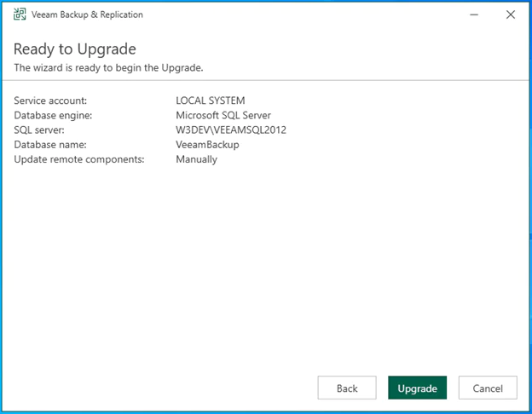Click the VeeamBackup database value
This screenshot has width=532, height=414.
click(207, 144)
